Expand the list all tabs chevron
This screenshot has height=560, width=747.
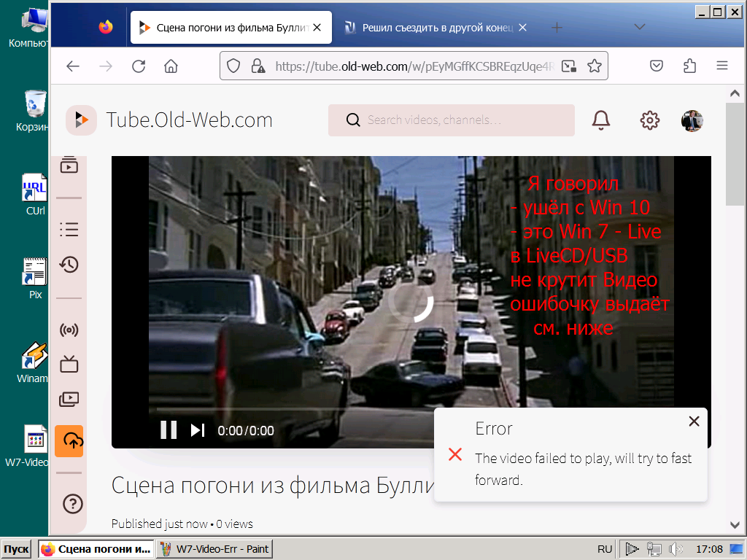pos(639,27)
